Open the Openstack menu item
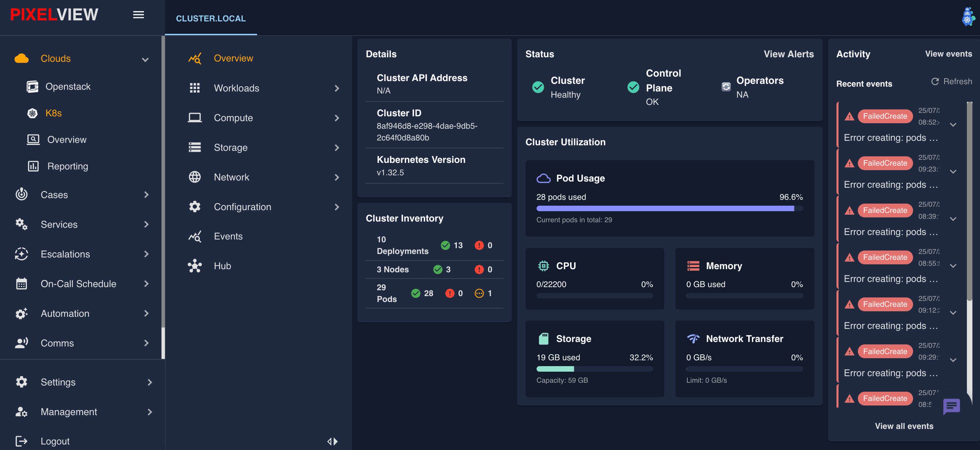 click(x=81, y=87)
